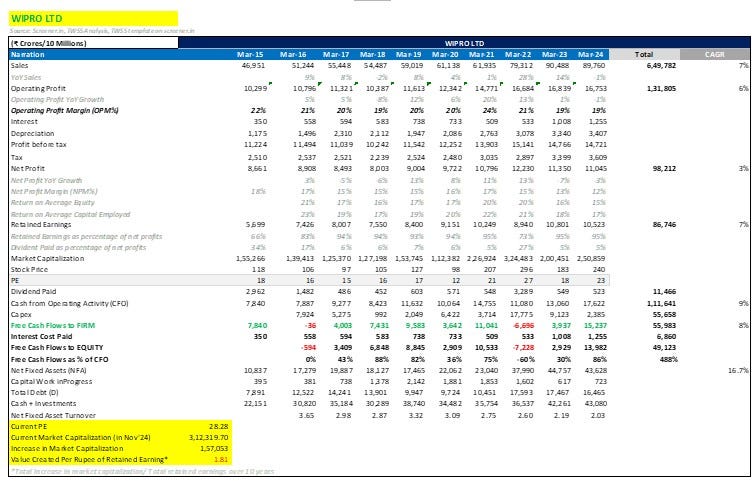Select the Sales row label
752x489 pixels.
20,65
